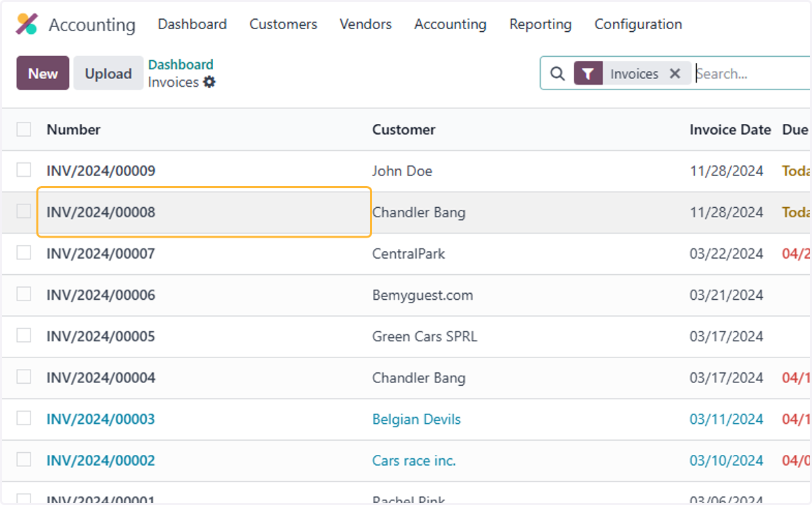
Task: Open the Dashboard menu
Action: [192, 24]
